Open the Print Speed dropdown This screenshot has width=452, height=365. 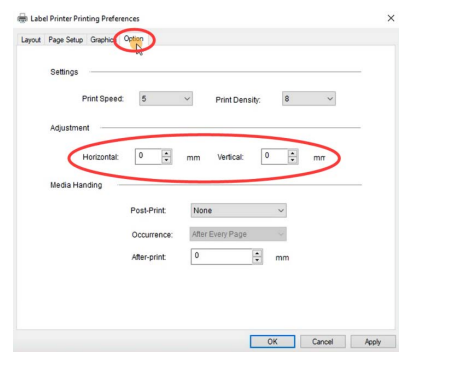(166, 99)
